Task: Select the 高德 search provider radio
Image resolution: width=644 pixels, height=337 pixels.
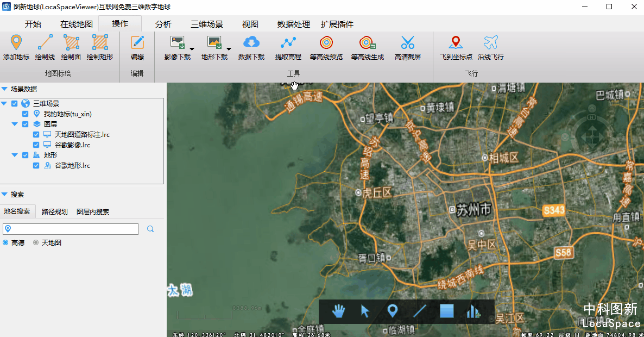Action: click(x=5, y=242)
